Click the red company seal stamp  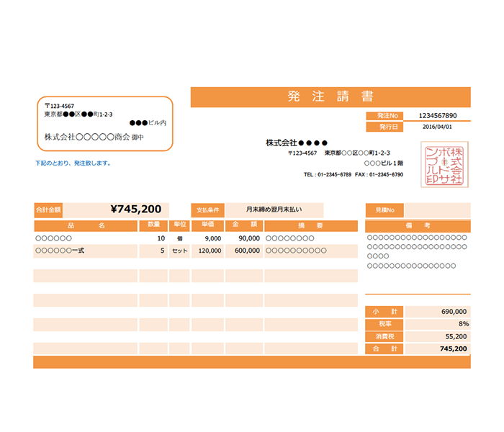click(444, 164)
